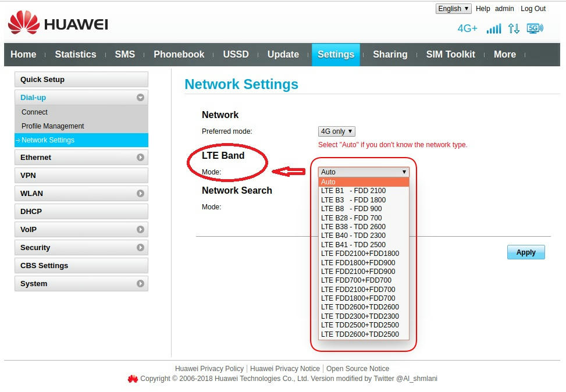Image resolution: width=566 pixels, height=392 pixels.
Task: Open the More tab
Action: (505, 55)
